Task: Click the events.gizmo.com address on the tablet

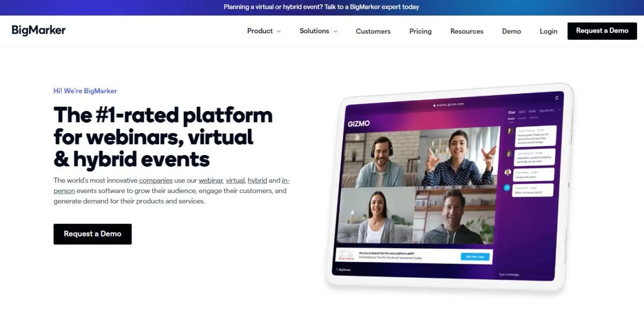Action: [x=448, y=105]
